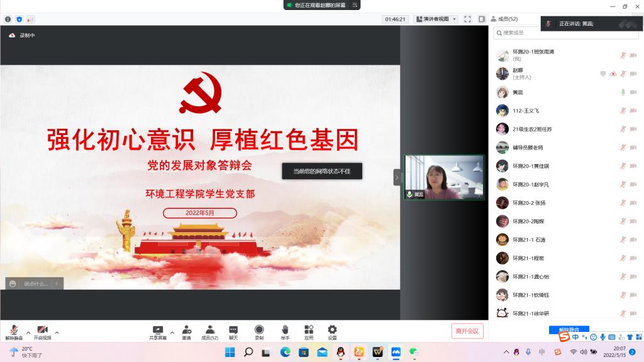Expand audio options arrow beside 解除静音
Image resolution: width=644 pixels, height=362 pixels.
coord(28,332)
